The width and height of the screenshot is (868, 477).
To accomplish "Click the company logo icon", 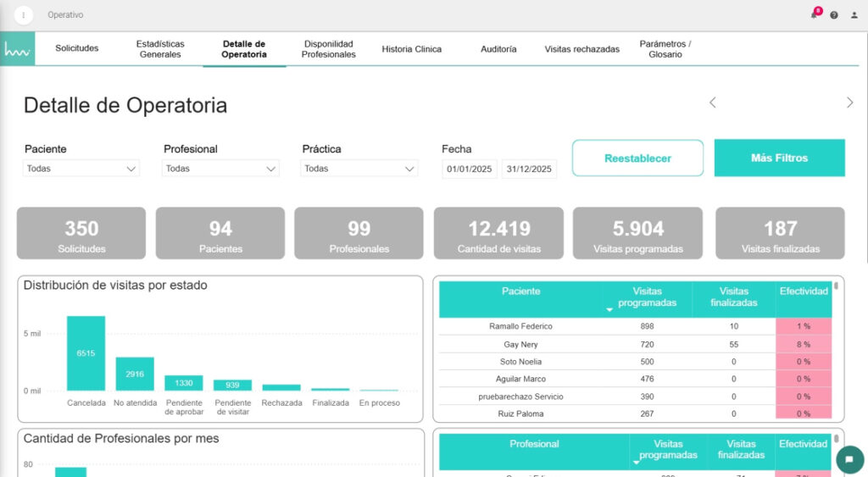I will pos(17,50).
